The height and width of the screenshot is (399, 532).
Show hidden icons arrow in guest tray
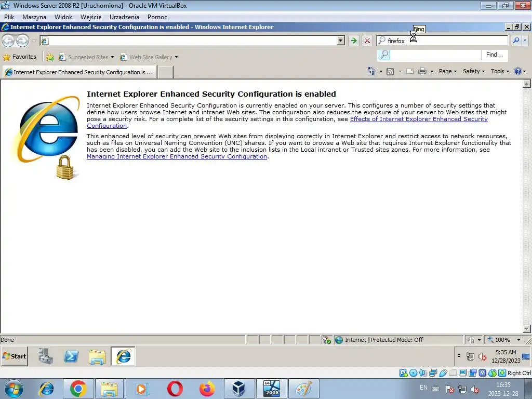[459, 356]
